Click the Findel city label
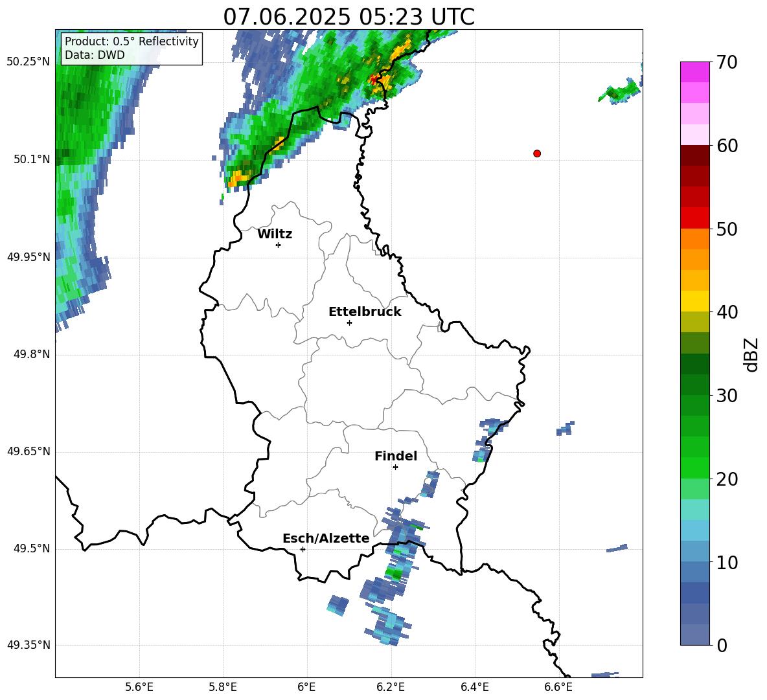This screenshot has width=767, height=700. [x=396, y=456]
